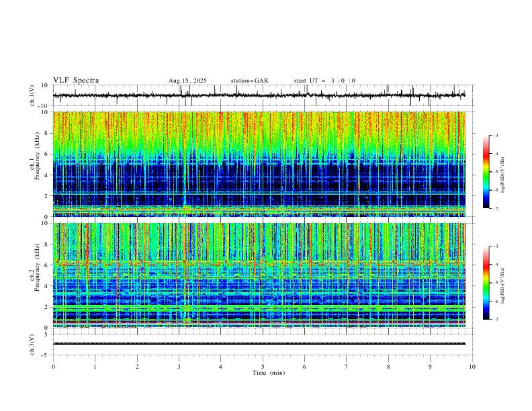
Task: Click the 'VLF Spectra' title text
Action: point(76,81)
